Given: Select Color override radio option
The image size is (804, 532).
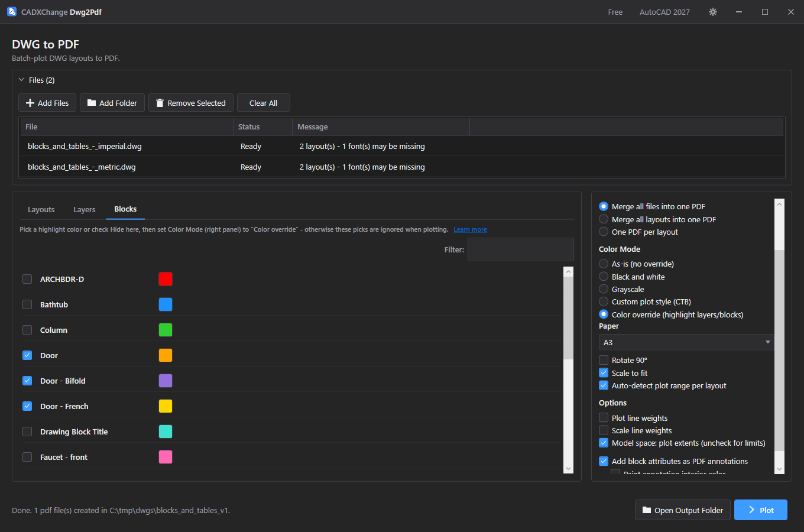Looking at the screenshot, I should click(604, 314).
